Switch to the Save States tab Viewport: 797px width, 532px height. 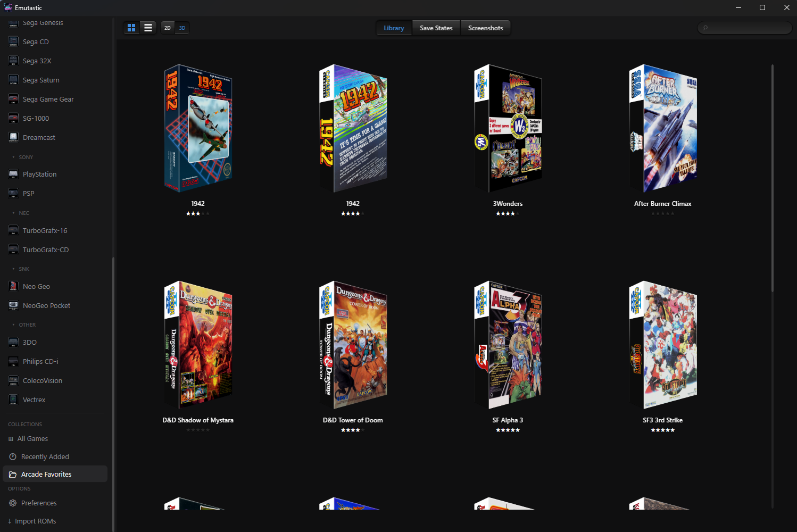[x=436, y=28]
